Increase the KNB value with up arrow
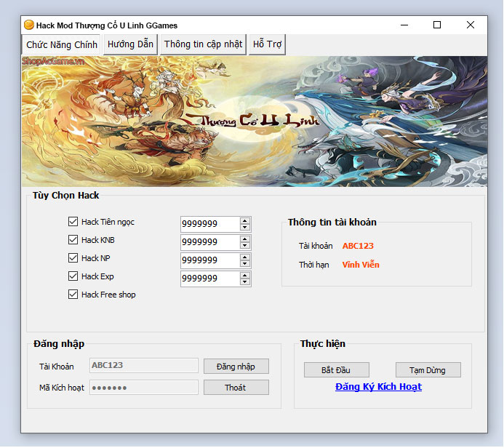Viewport: 504px width, 448px height. click(x=245, y=239)
